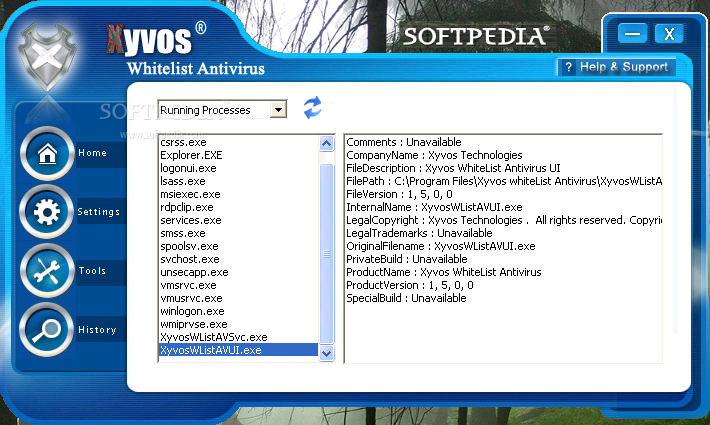
Task: Click the Xyvos shield logo
Action: tap(47, 57)
